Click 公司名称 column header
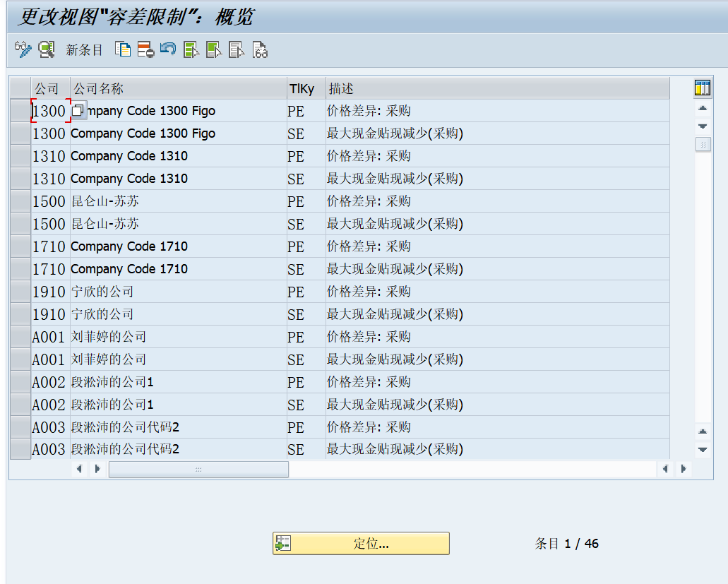 [178, 88]
